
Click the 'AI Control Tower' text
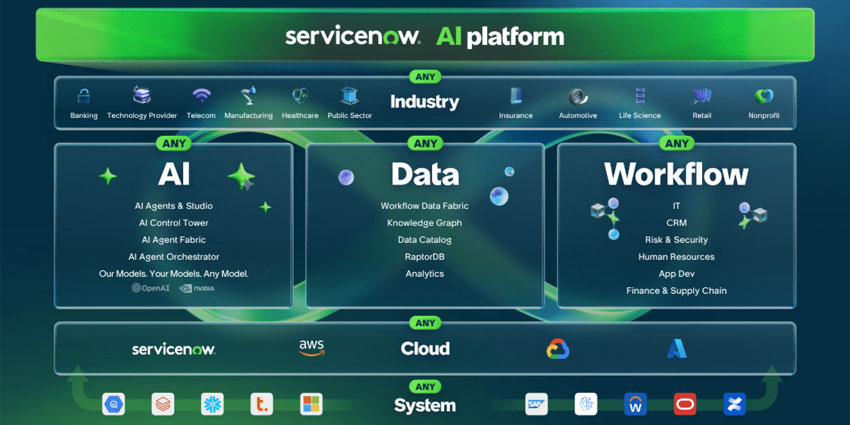174,223
